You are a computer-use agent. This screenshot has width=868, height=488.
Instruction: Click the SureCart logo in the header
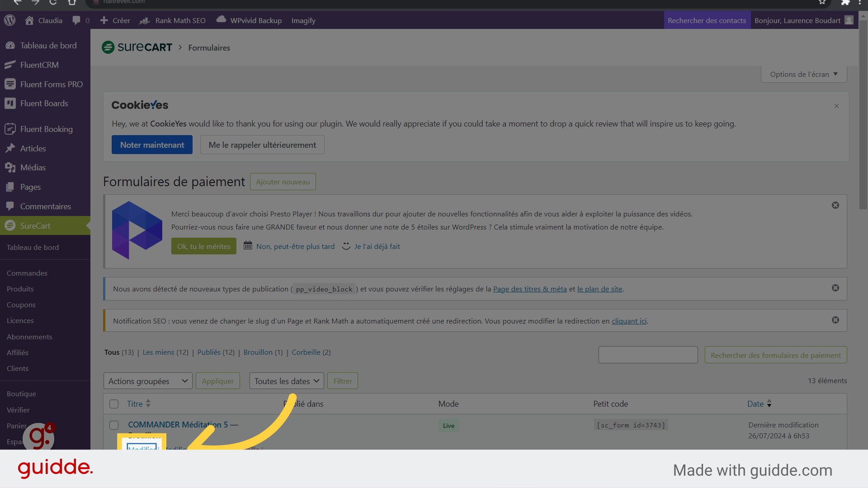(x=137, y=47)
